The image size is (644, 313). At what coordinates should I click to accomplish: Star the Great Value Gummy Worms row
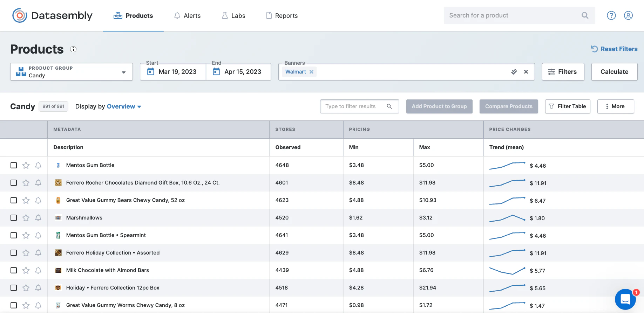point(26,305)
